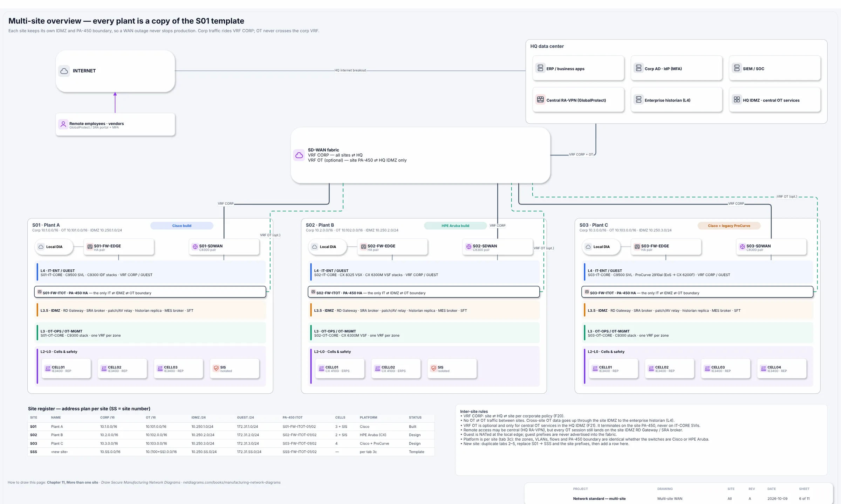Click the 172.31.SS.0/24 guest cell

[x=249, y=452]
